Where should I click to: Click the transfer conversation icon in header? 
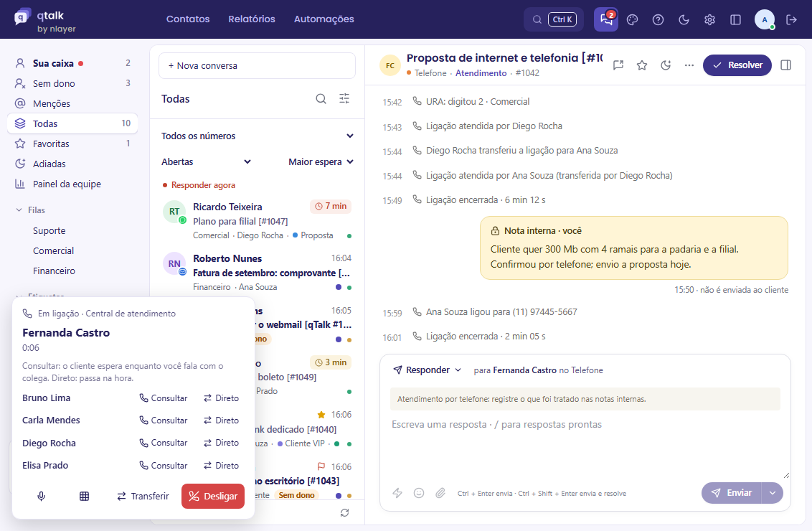coord(618,65)
